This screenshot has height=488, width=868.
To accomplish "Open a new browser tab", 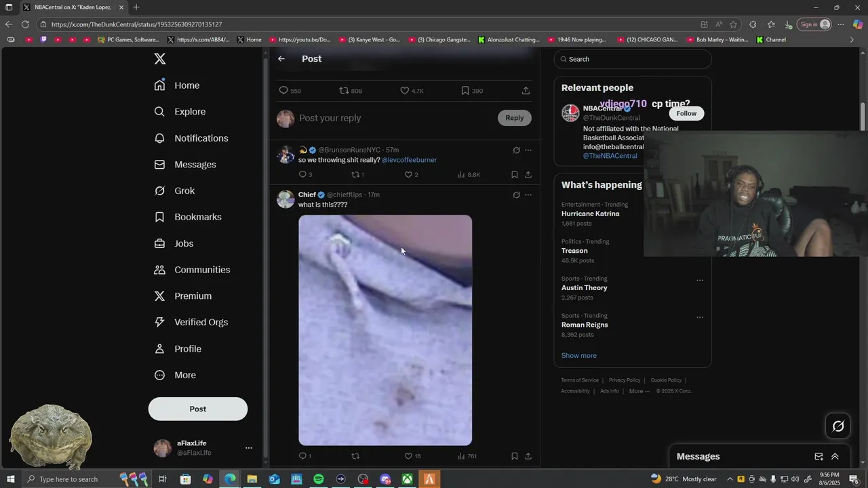I will coord(136,7).
